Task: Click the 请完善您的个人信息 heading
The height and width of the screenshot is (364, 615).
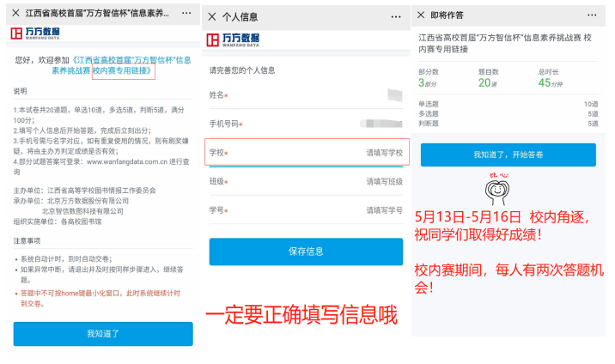Action: (x=242, y=70)
